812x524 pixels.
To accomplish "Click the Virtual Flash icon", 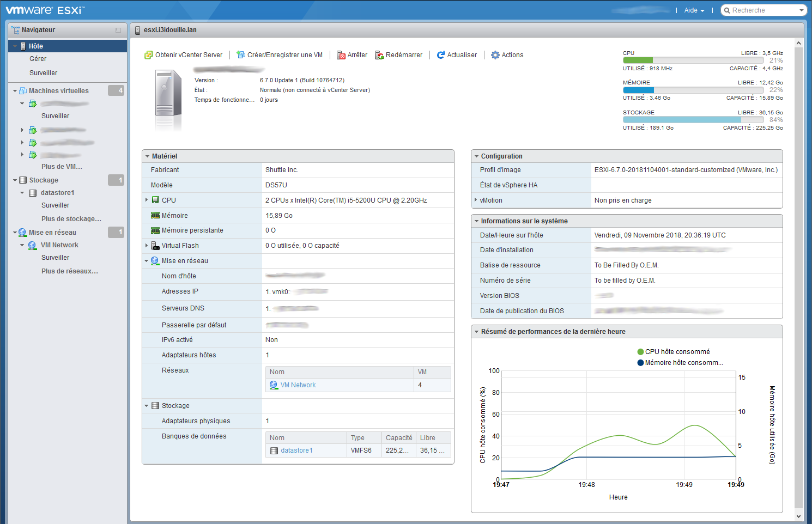I will click(155, 246).
